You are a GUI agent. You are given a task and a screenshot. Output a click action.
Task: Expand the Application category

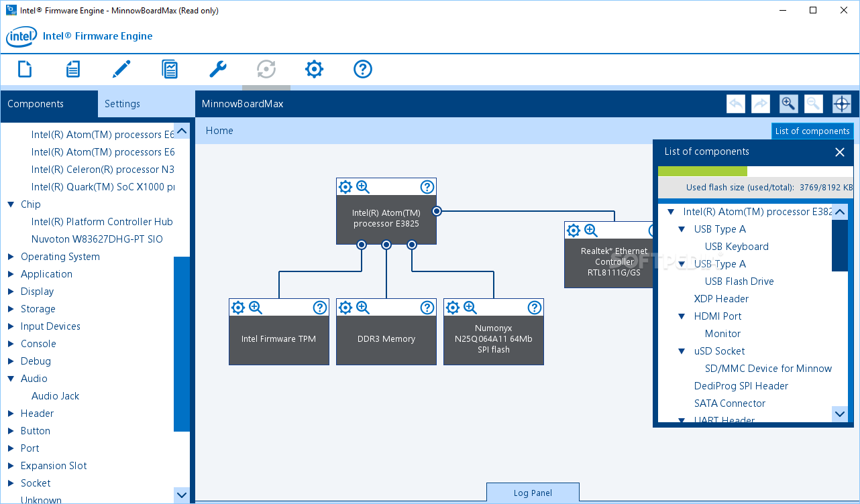point(11,274)
